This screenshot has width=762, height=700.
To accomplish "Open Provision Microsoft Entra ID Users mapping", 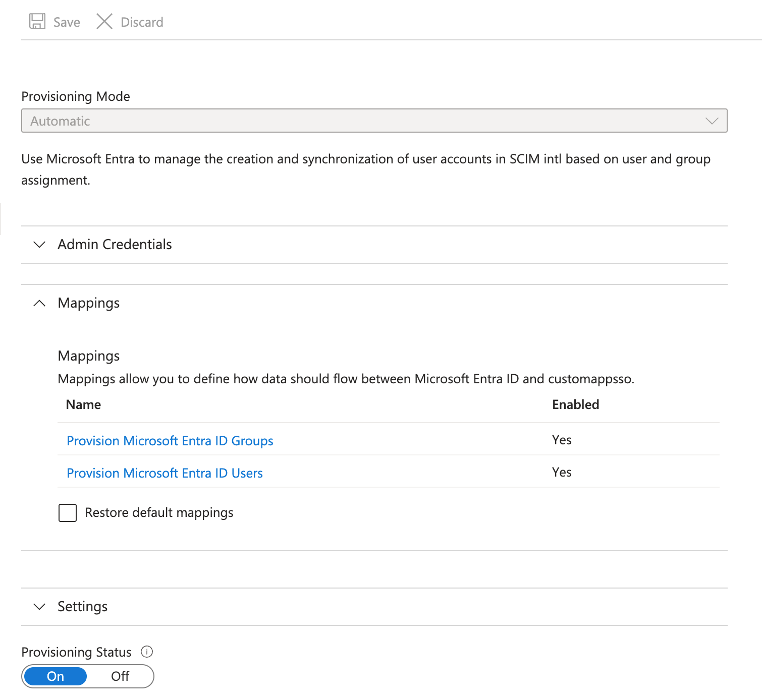I will [x=165, y=473].
